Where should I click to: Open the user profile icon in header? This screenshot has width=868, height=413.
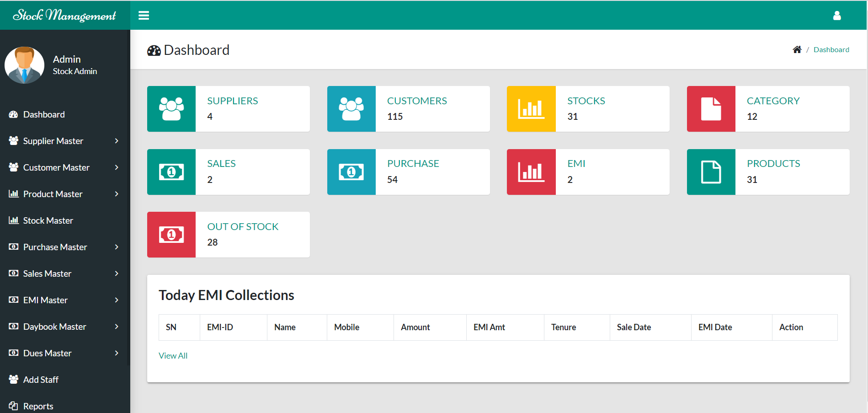click(836, 16)
